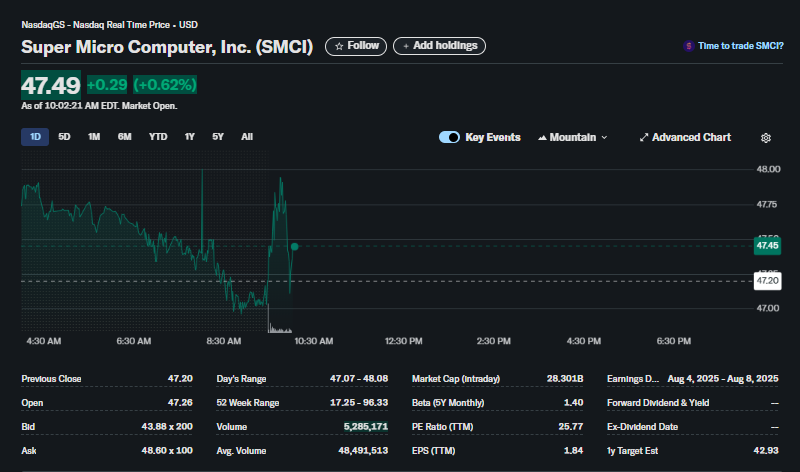Screen dimensions: 800x472
Task: Click the purple dollar icon near trade link
Action: (x=689, y=46)
